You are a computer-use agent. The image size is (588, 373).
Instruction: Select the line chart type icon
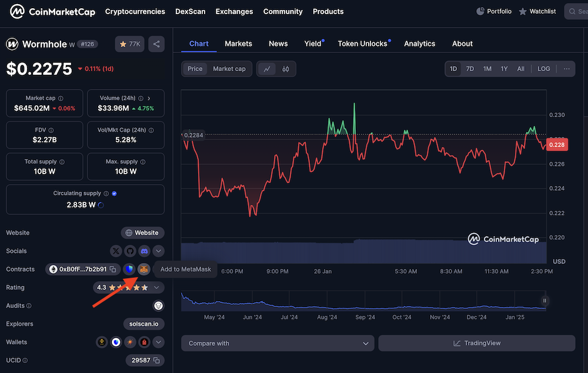coord(268,68)
